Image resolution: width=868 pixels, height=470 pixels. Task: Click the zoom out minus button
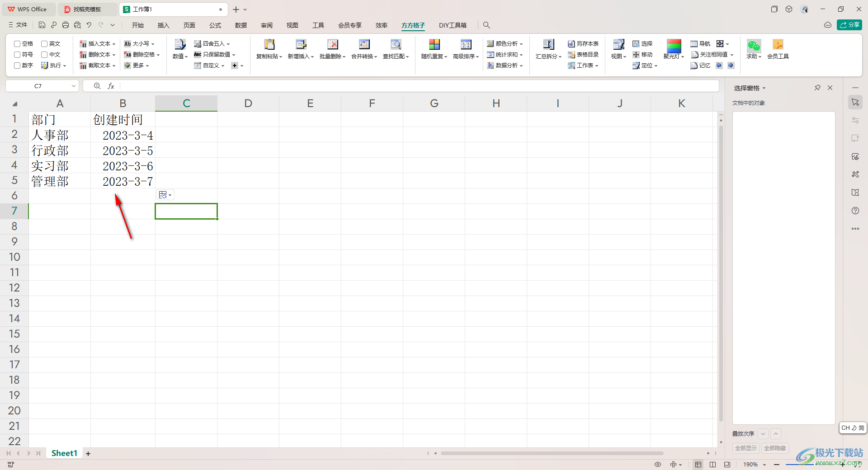[777, 465]
